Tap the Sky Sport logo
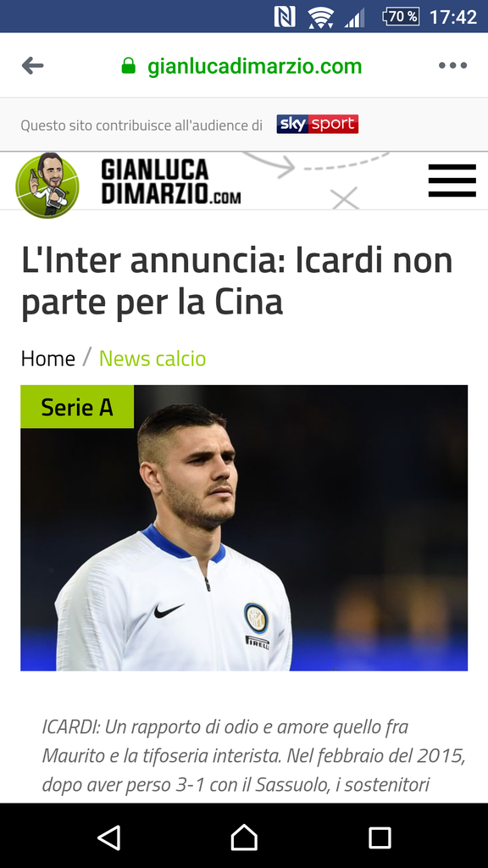 coord(318,124)
